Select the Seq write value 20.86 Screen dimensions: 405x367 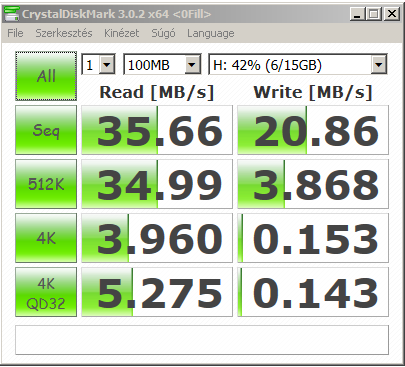click(313, 130)
